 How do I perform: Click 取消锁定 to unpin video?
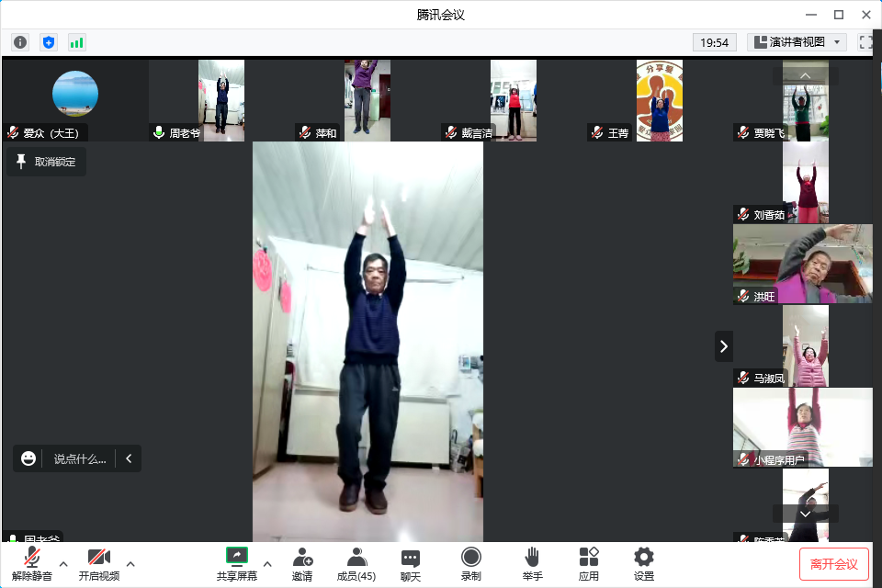pos(46,162)
